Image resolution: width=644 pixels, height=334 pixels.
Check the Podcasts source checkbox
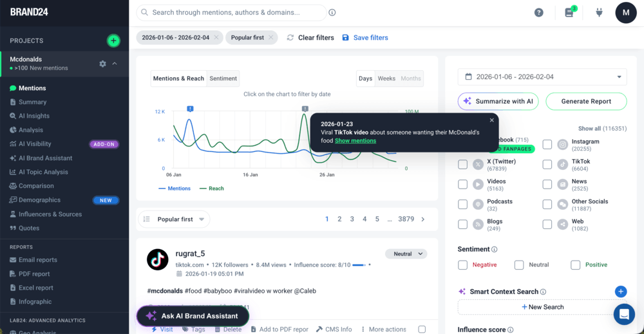click(463, 205)
